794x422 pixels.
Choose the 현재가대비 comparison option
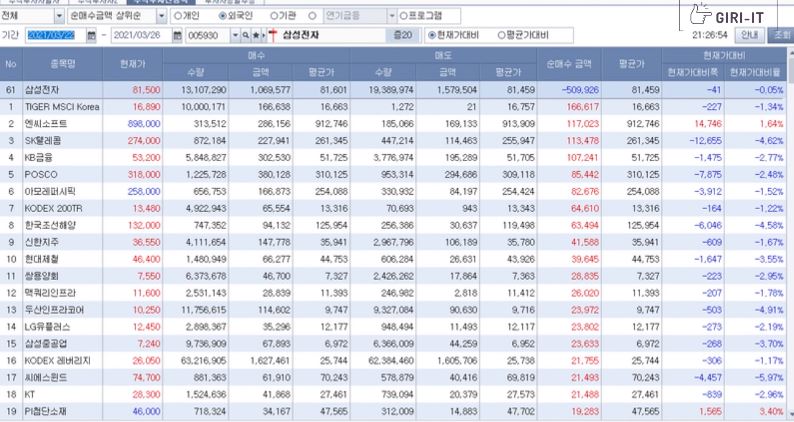pyautogui.click(x=432, y=35)
